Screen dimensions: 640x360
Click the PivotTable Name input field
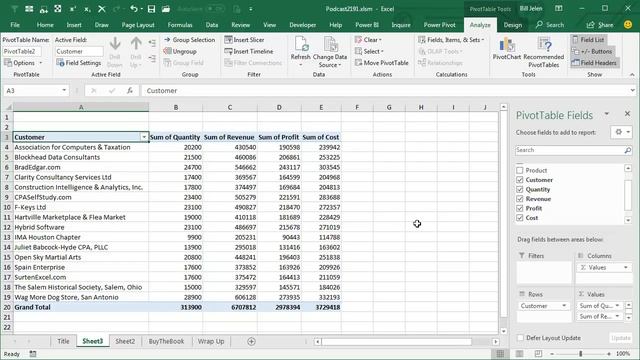(22, 51)
